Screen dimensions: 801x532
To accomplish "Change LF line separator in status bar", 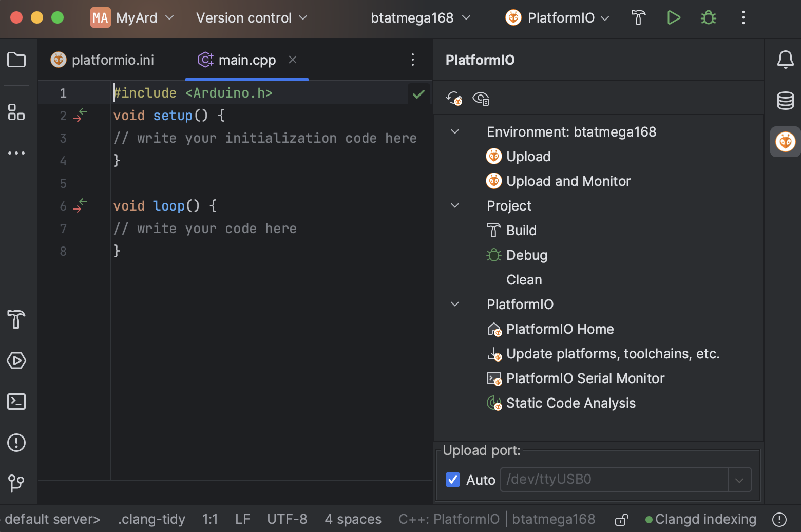I will tap(243, 519).
